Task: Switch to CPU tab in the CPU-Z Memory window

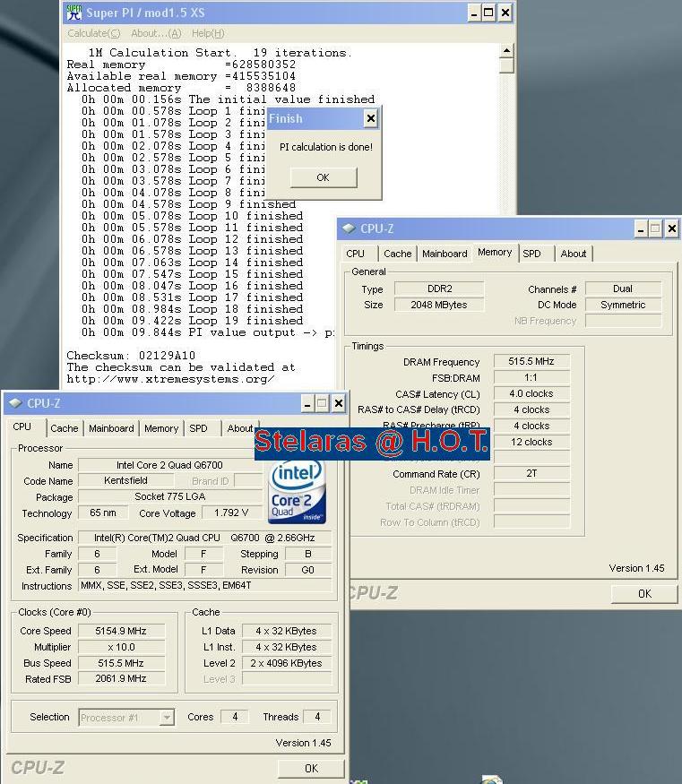Action: [355, 254]
